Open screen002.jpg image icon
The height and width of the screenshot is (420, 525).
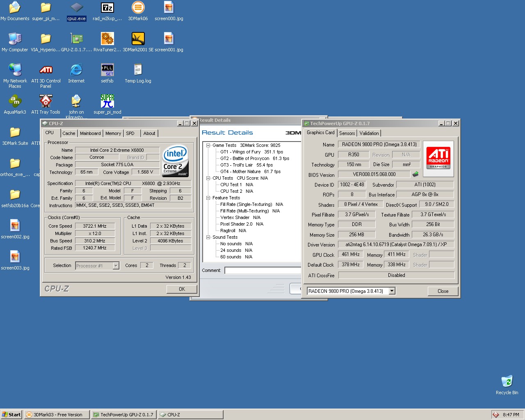(15, 229)
